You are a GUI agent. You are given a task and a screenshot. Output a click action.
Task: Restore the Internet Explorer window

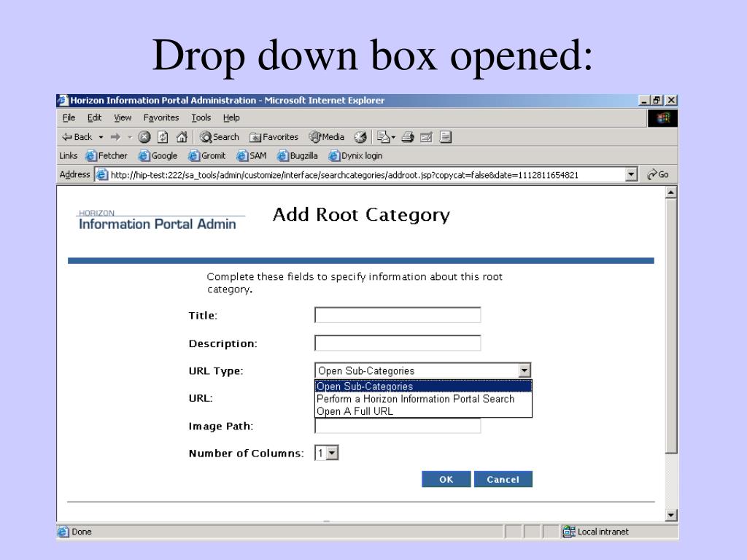coord(657,101)
